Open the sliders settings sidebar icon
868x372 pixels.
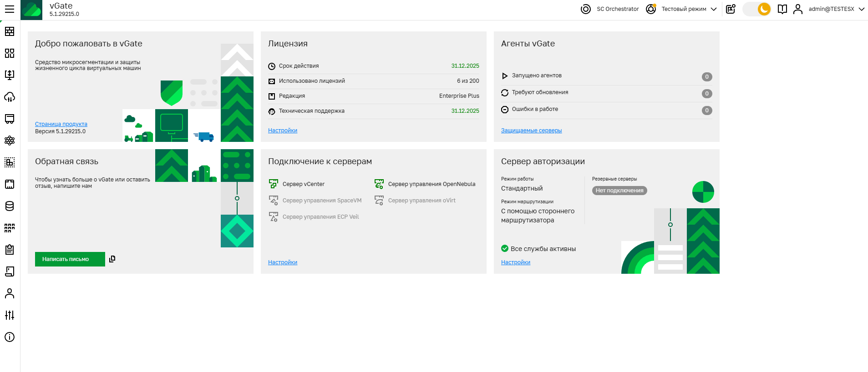[10, 315]
